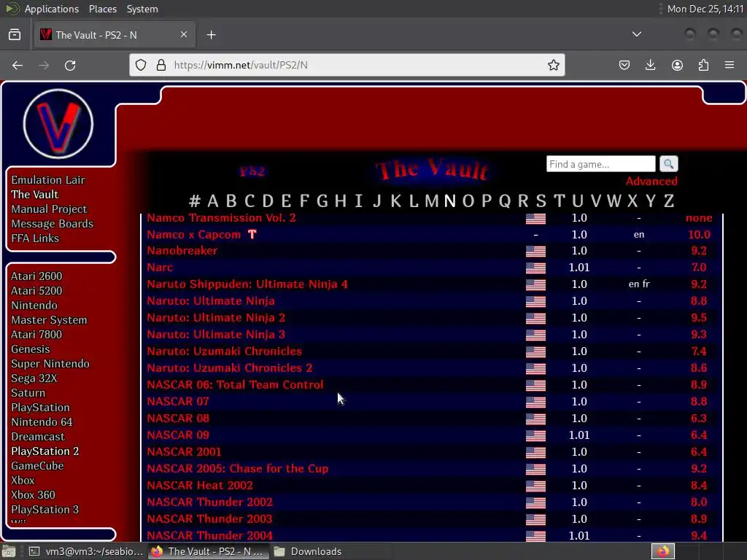The image size is (747, 560).
Task: Open FFA Links in the sidebar
Action: [x=35, y=238]
